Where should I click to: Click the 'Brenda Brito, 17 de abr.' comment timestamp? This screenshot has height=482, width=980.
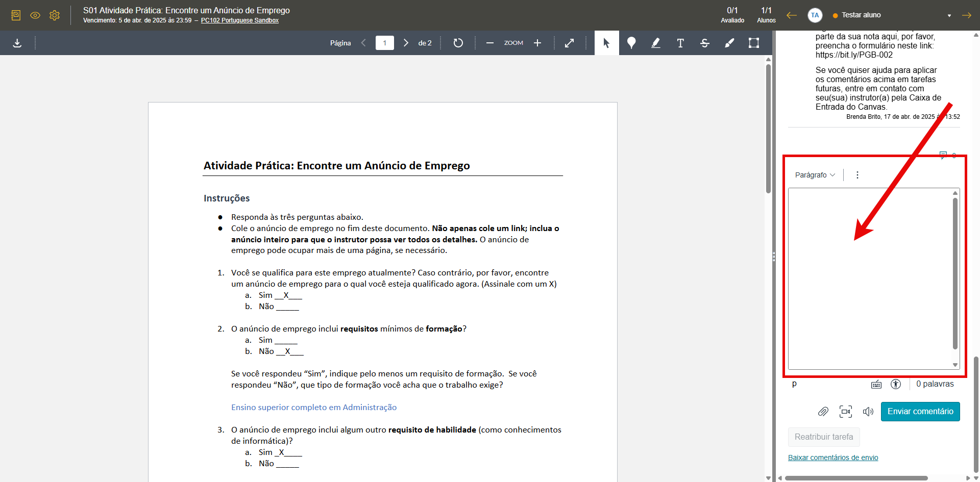[x=903, y=117]
